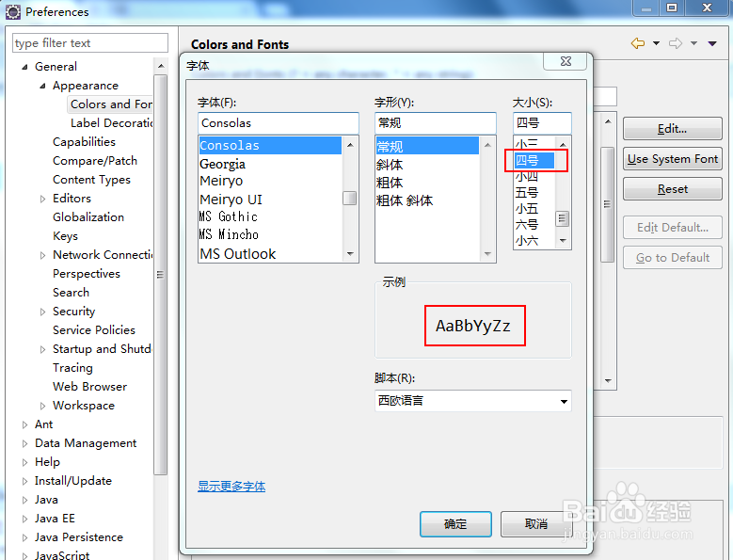Select the Globalization tree item

88,217
